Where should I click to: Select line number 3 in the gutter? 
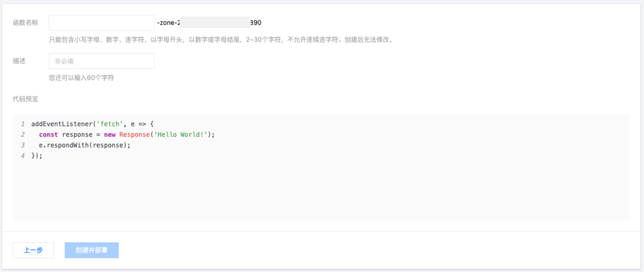(23, 145)
